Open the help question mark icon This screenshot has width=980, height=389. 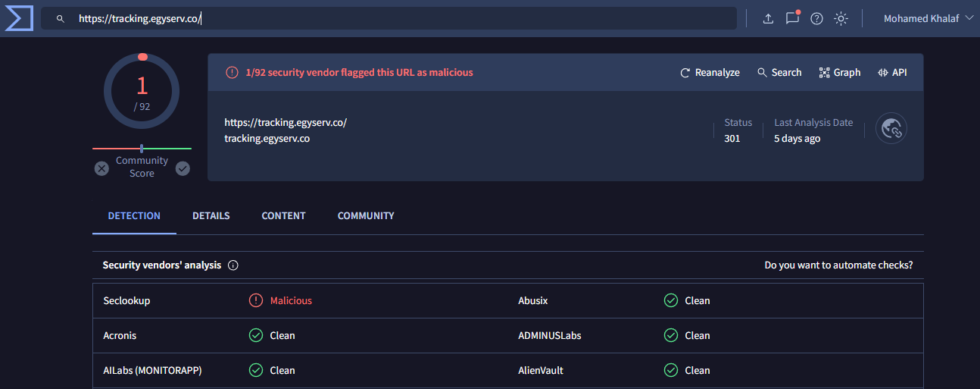click(816, 19)
